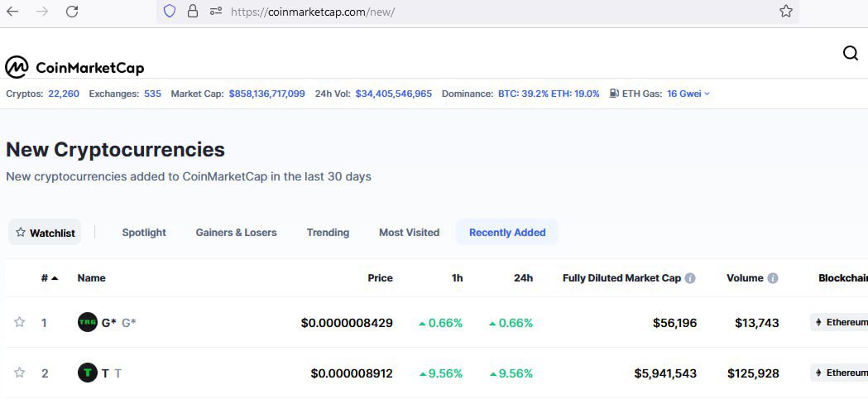Select the Recently Added tab
Screen dimensions: 868x409
[507, 233]
